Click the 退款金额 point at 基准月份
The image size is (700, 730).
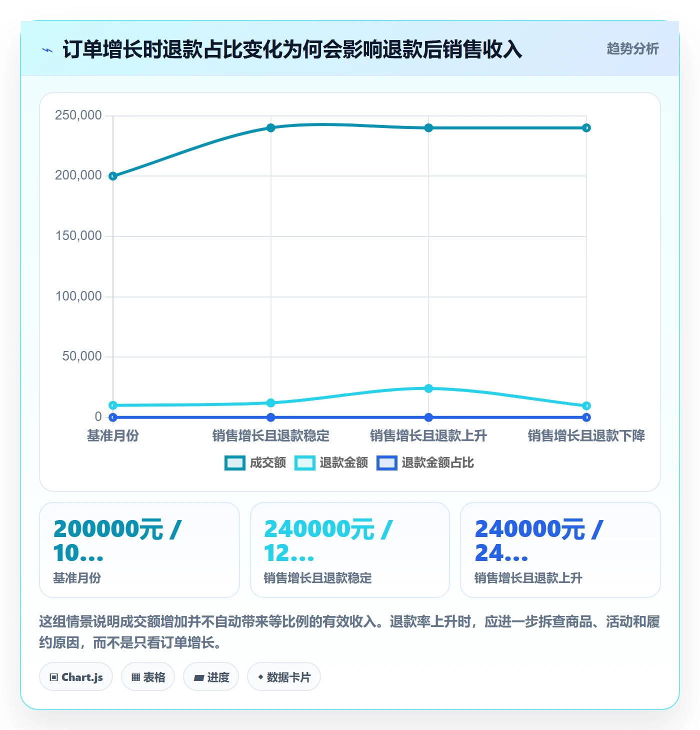coord(113,405)
